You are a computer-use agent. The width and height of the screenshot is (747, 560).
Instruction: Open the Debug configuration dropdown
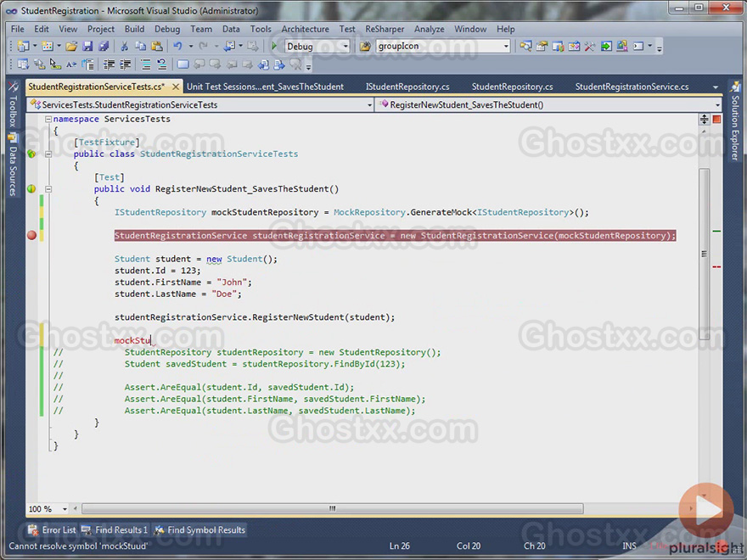coord(317,46)
